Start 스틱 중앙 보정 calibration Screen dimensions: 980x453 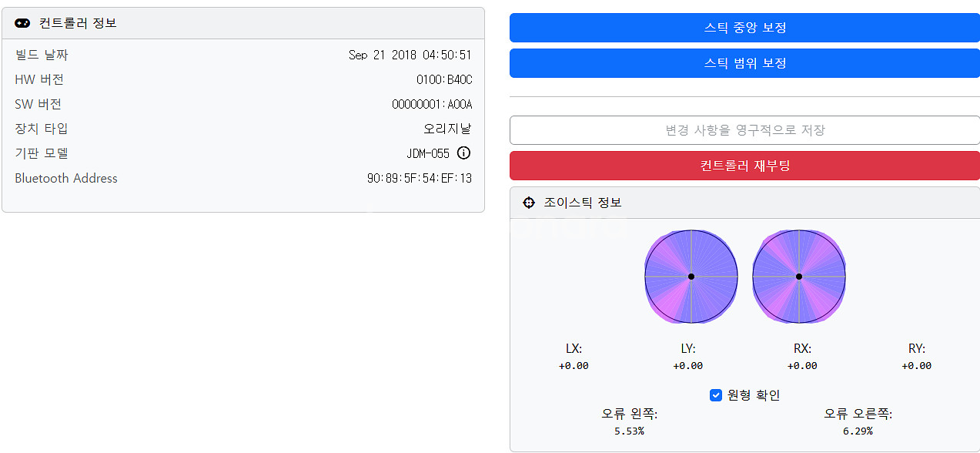pyautogui.click(x=744, y=28)
